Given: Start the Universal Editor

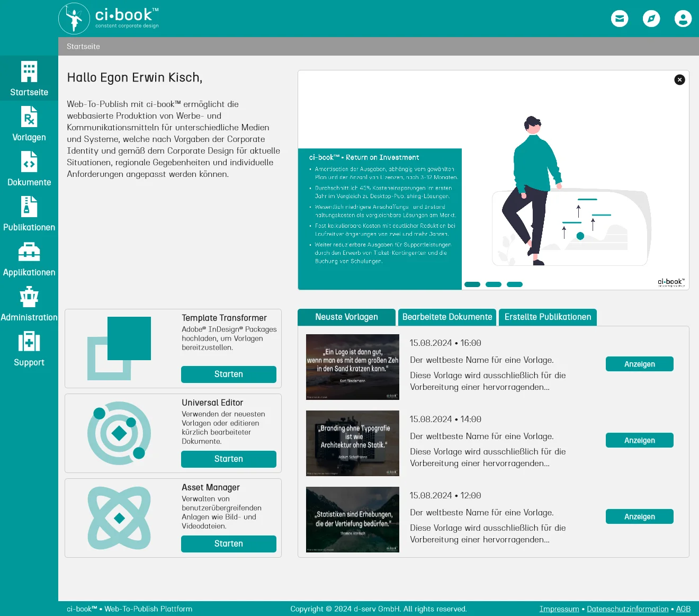Looking at the screenshot, I should click(229, 459).
